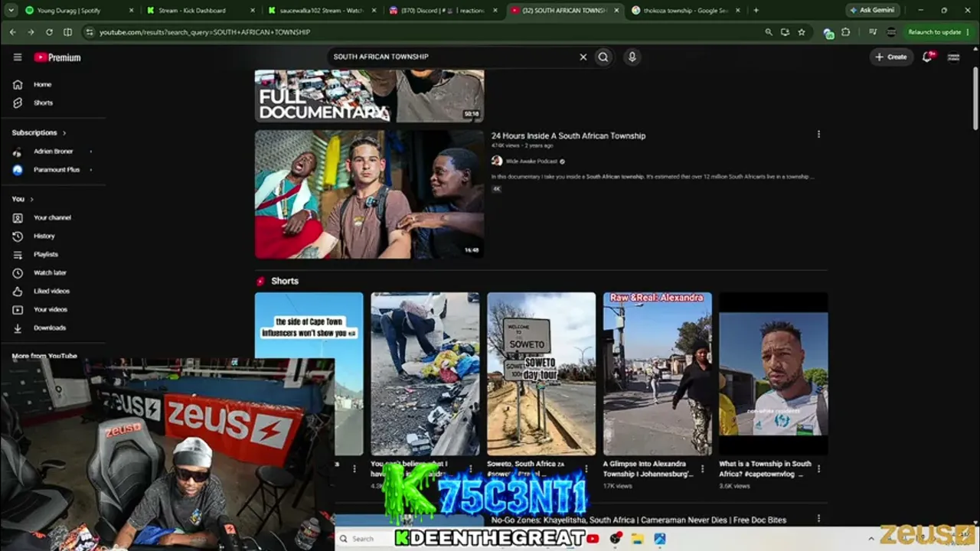Open the Full Documentary video thumbnail
Image resolution: width=980 pixels, height=551 pixels.
(369, 96)
